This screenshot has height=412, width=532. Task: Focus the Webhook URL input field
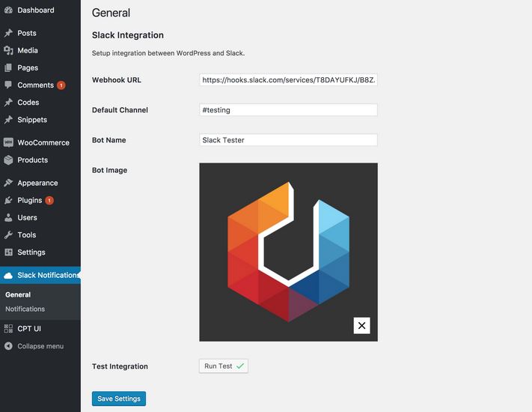288,80
